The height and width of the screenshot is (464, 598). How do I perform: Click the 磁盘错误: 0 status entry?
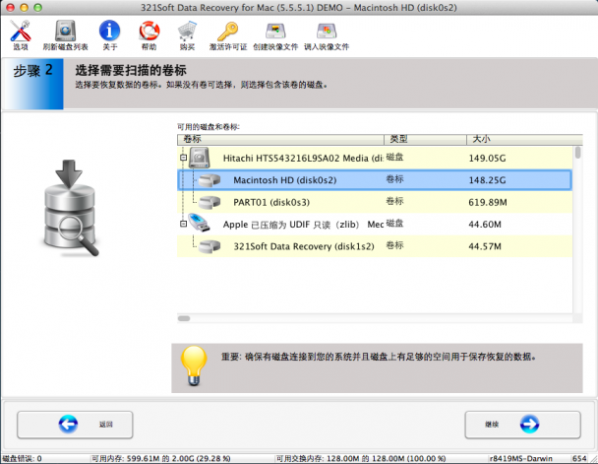22,458
